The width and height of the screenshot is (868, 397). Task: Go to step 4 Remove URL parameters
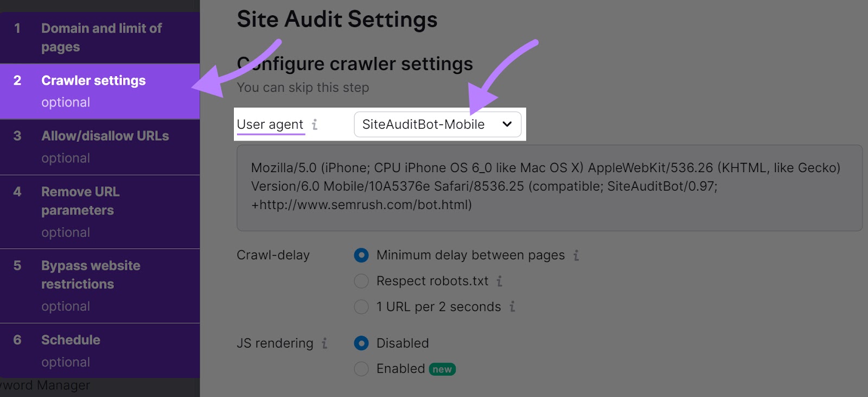pyautogui.click(x=100, y=211)
